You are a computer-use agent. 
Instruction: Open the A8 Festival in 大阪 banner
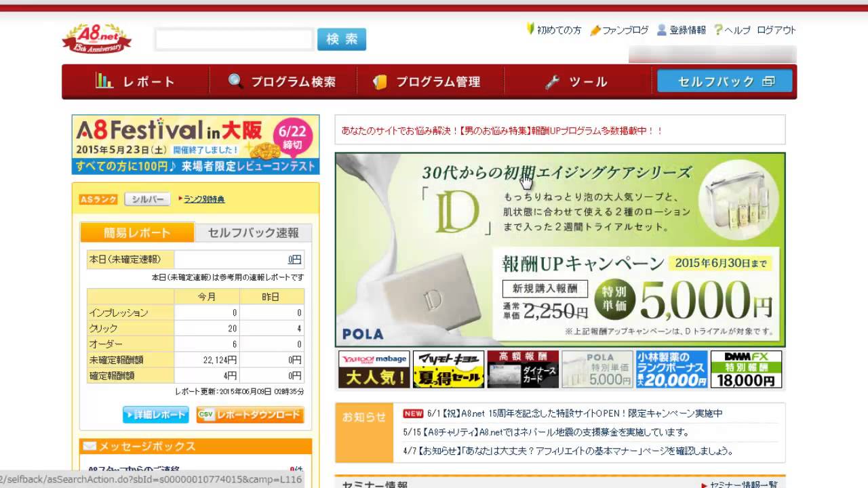coord(195,144)
